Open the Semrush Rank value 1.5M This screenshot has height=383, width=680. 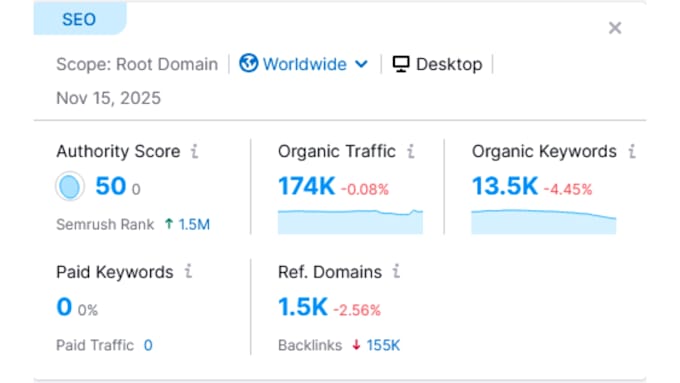(194, 224)
